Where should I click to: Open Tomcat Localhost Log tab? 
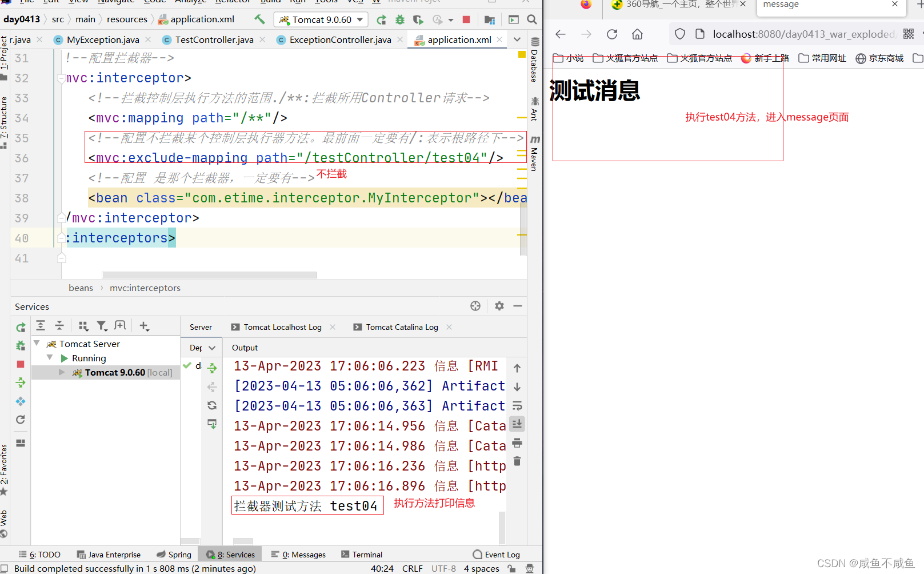pyautogui.click(x=282, y=327)
